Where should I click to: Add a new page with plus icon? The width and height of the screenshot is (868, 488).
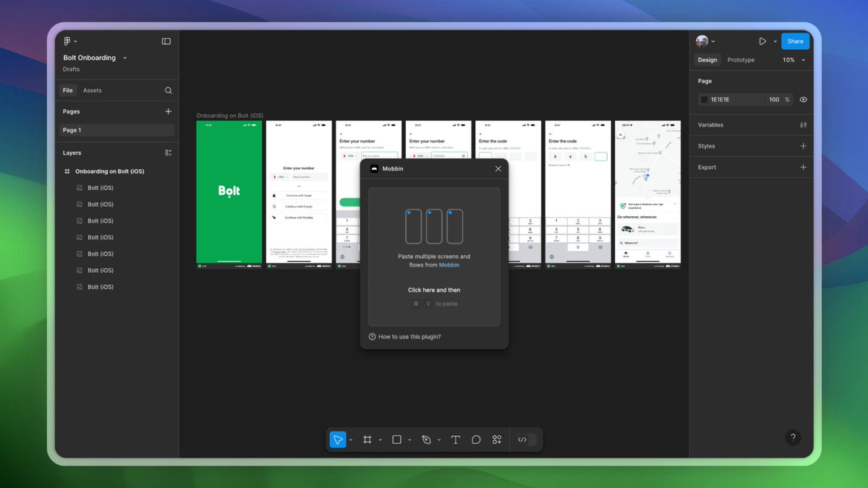tap(169, 111)
